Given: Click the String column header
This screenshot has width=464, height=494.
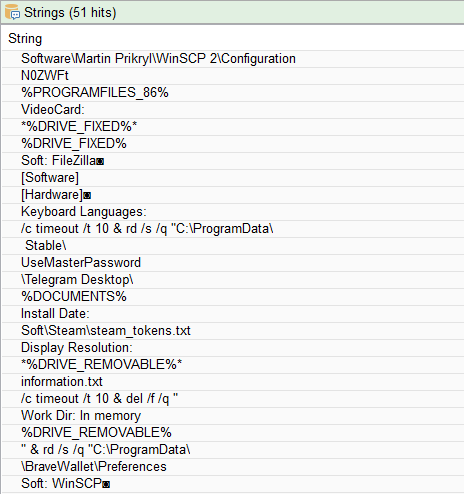Looking at the screenshot, I should tap(25, 38).
